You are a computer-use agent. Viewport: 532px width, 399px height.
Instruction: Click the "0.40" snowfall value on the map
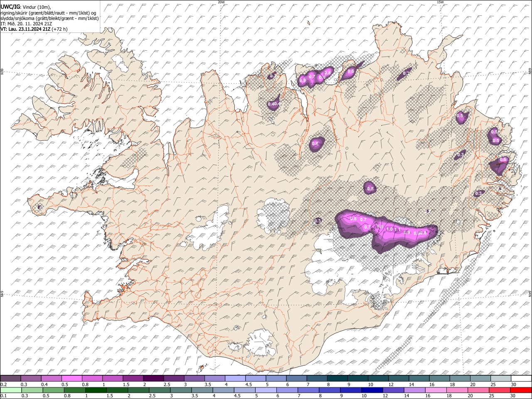[273, 104]
